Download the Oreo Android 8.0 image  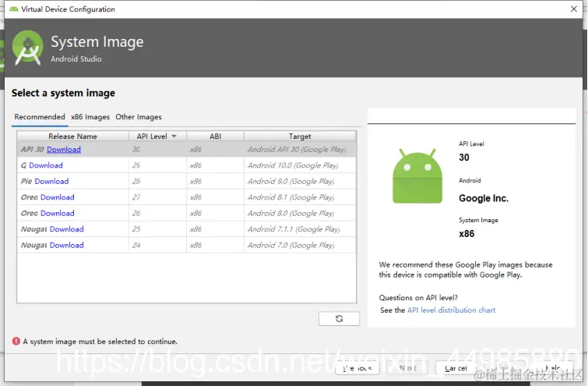58,214
